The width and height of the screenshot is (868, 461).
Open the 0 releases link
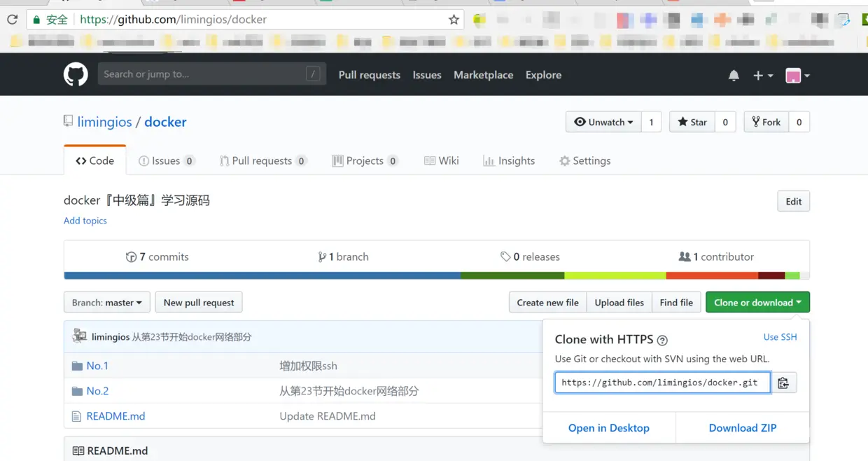tap(530, 256)
